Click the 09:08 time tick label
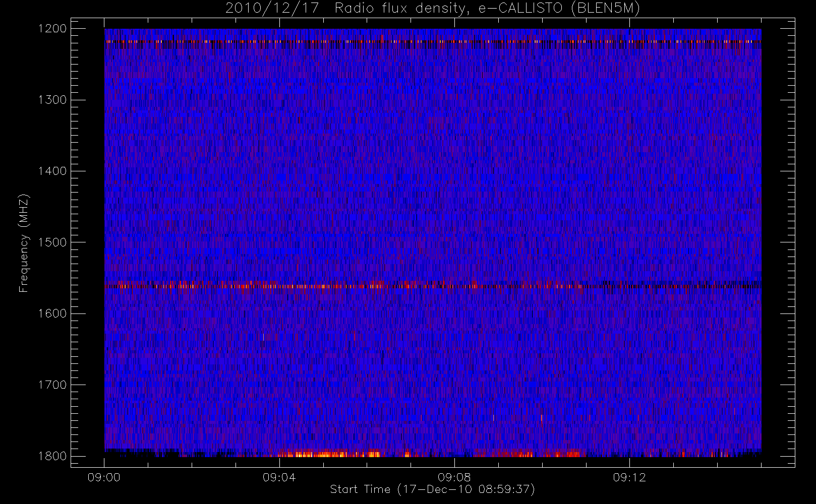The image size is (816, 504). point(454,477)
